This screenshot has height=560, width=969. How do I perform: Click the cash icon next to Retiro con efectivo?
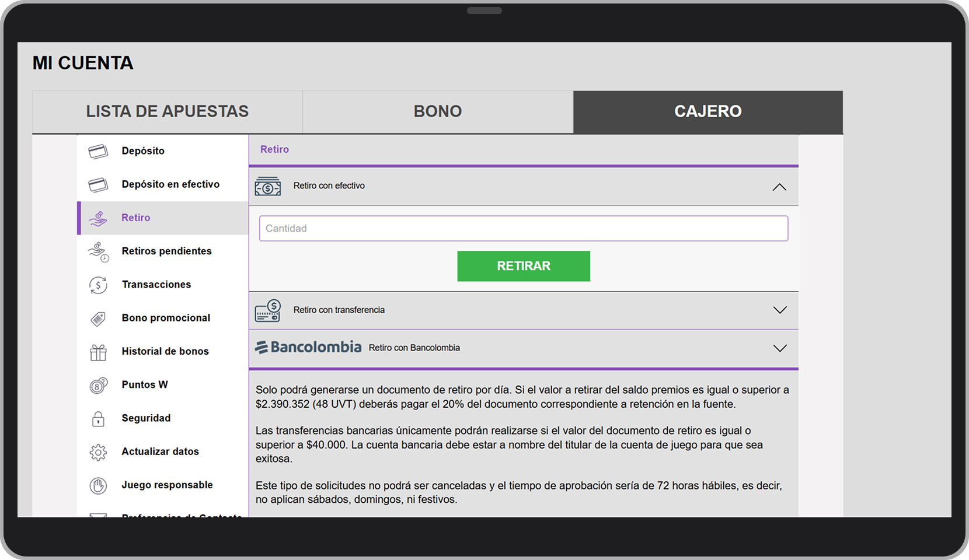(x=268, y=185)
